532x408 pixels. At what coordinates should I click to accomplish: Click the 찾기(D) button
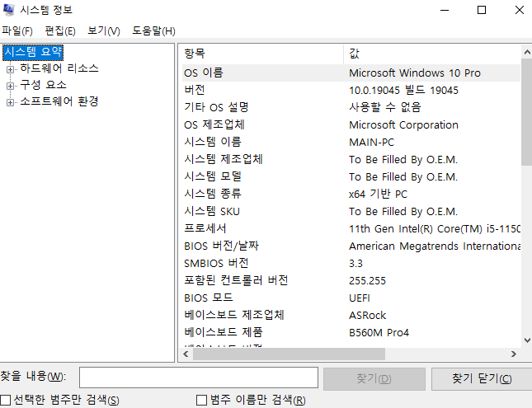[374, 378]
